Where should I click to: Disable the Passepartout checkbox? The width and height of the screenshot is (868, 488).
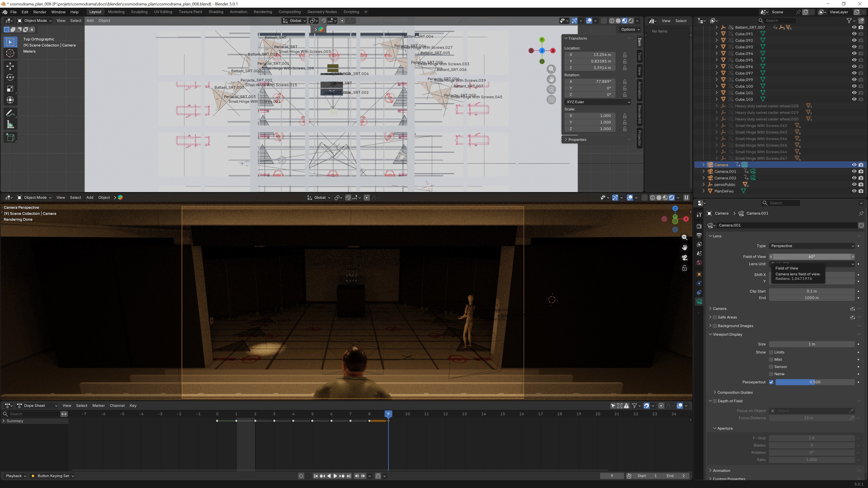[771, 382]
